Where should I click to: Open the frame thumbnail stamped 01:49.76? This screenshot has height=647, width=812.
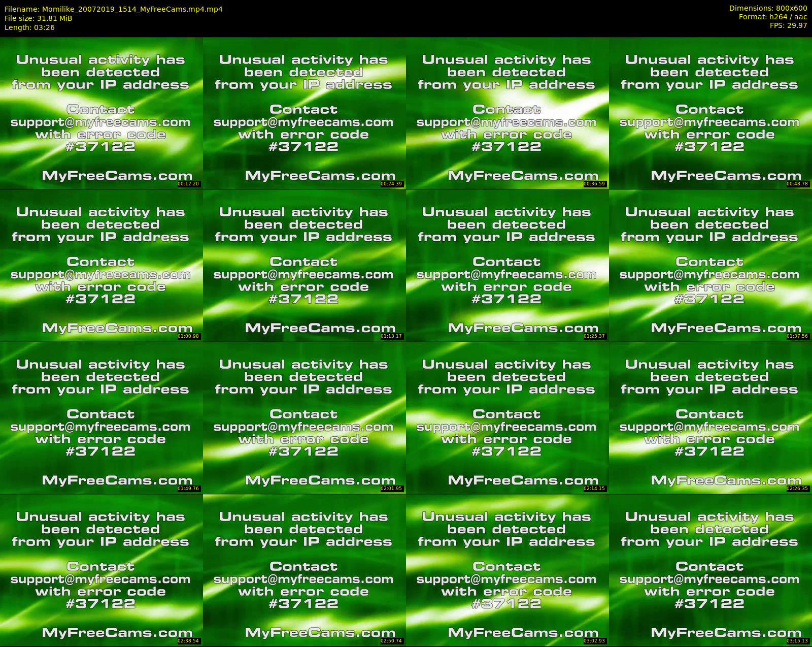click(101, 417)
